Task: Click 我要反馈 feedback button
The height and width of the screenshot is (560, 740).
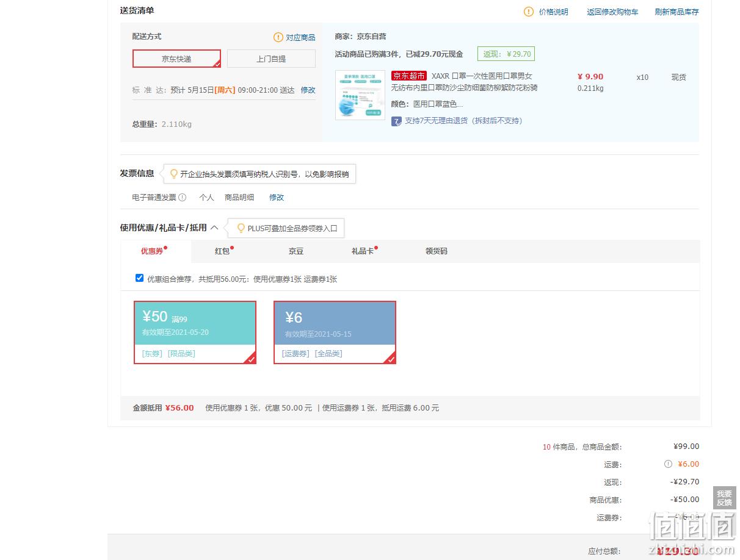Action: tap(724, 498)
